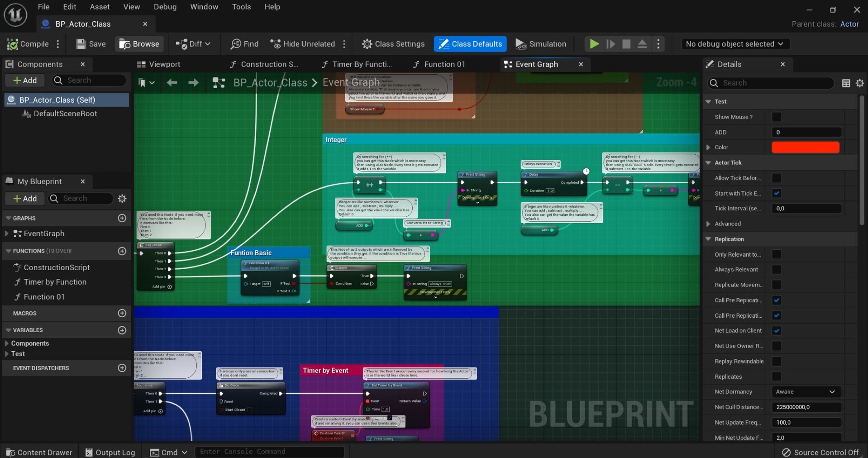Expand the Color property

[x=708, y=148]
